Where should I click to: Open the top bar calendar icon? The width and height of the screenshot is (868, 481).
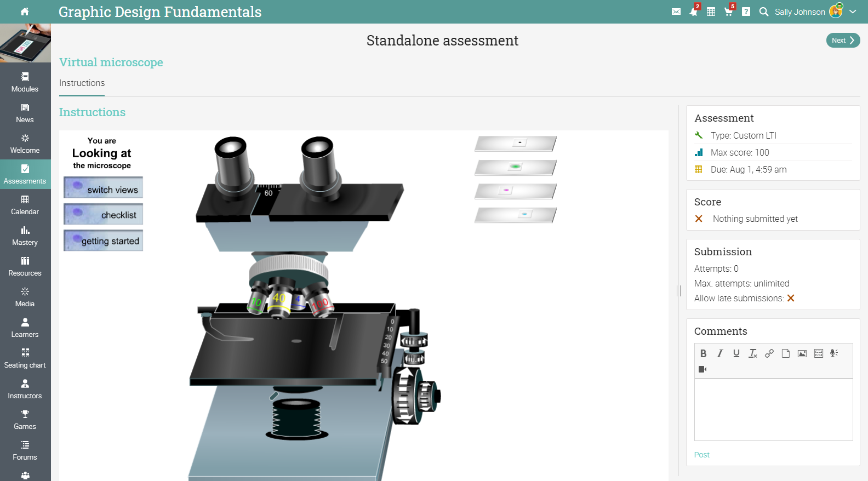point(711,12)
